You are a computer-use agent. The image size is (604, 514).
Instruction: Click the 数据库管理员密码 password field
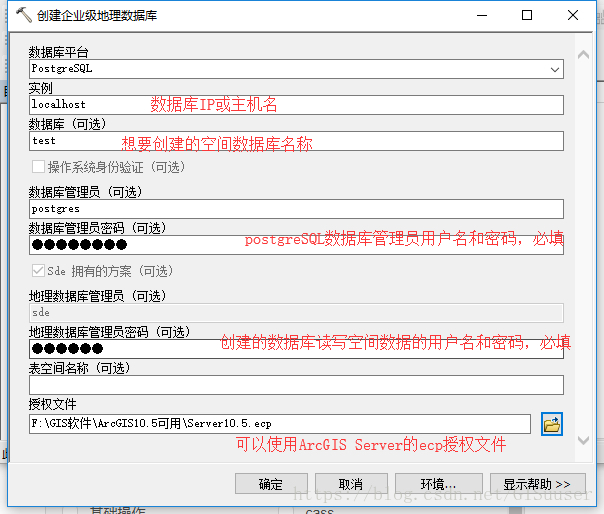click(x=296, y=245)
